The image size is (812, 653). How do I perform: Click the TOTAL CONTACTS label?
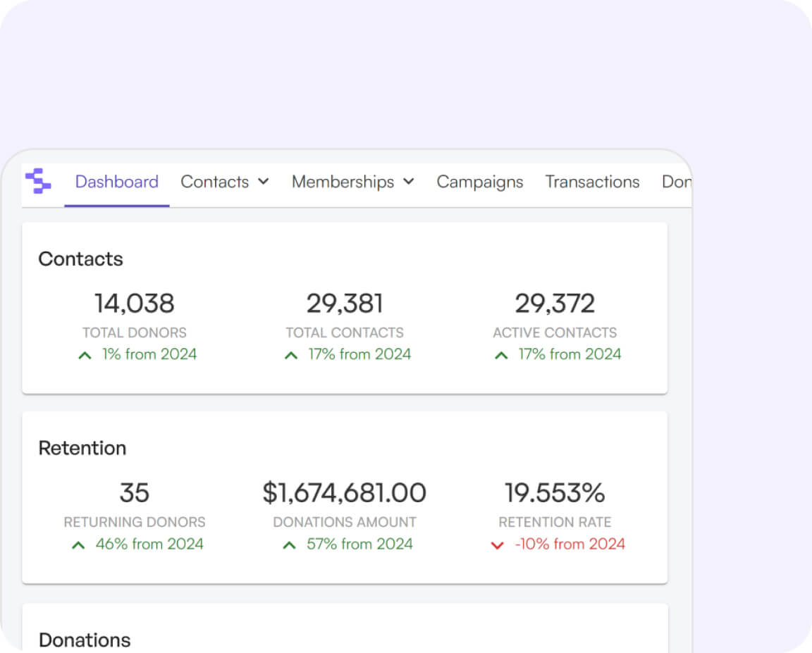345,332
